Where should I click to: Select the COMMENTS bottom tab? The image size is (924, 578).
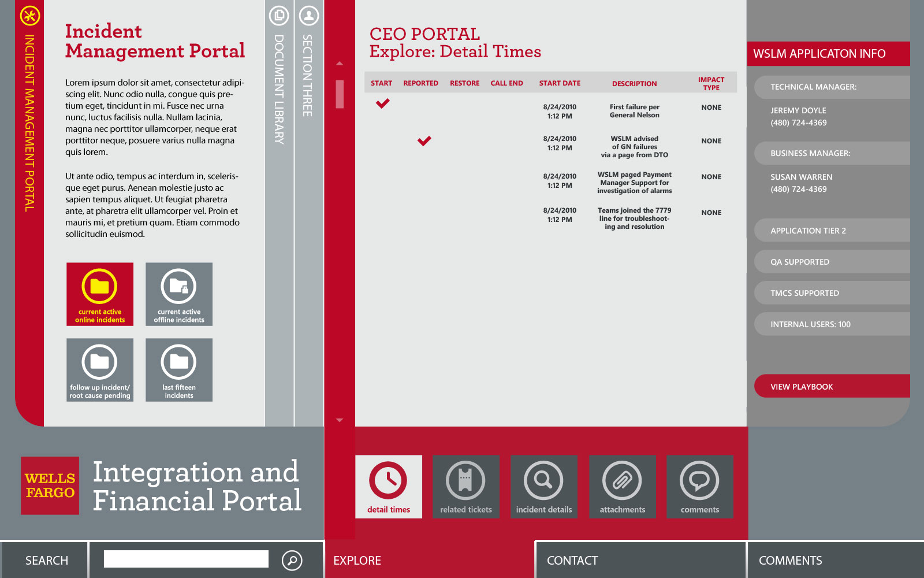[836, 560]
